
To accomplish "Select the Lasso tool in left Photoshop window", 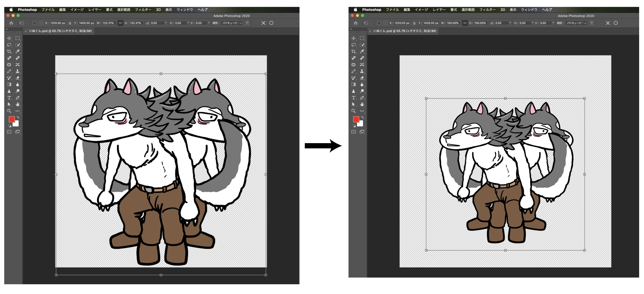I will pyautogui.click(x=9, y=45).
